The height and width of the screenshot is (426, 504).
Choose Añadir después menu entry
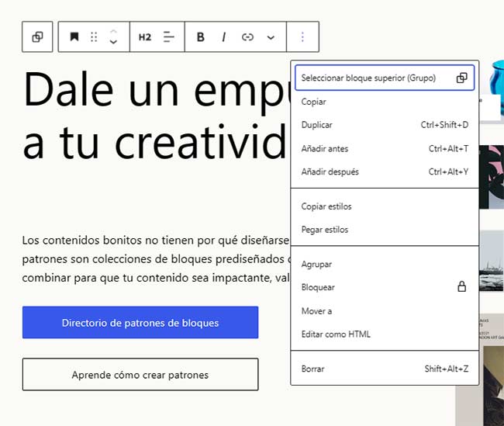pyautogui.click(x=385, y=171)
